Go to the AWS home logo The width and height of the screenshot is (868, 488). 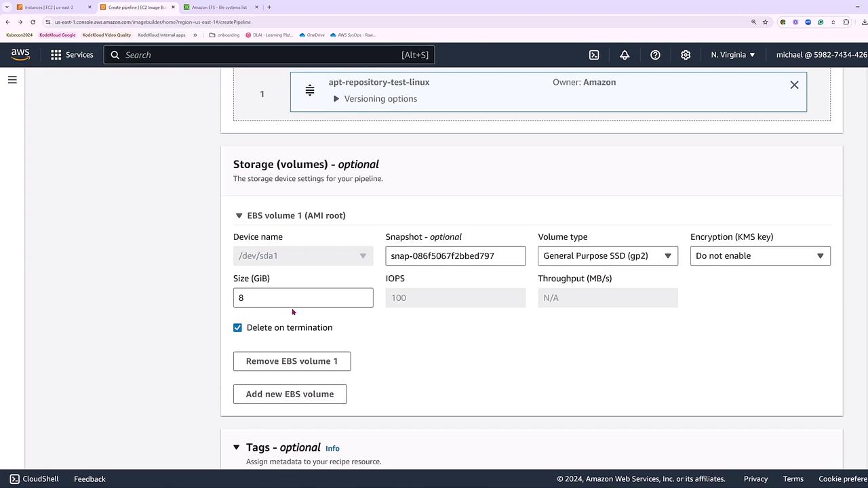pos(20,55)
